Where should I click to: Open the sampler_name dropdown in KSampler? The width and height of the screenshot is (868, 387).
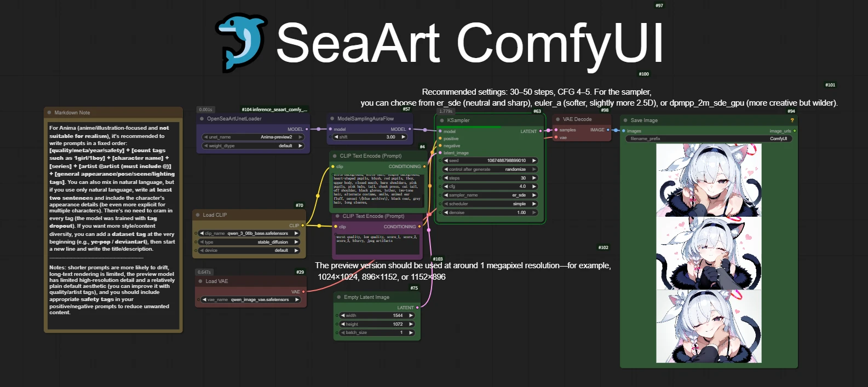pyautogui.click(x=490, y=195)
